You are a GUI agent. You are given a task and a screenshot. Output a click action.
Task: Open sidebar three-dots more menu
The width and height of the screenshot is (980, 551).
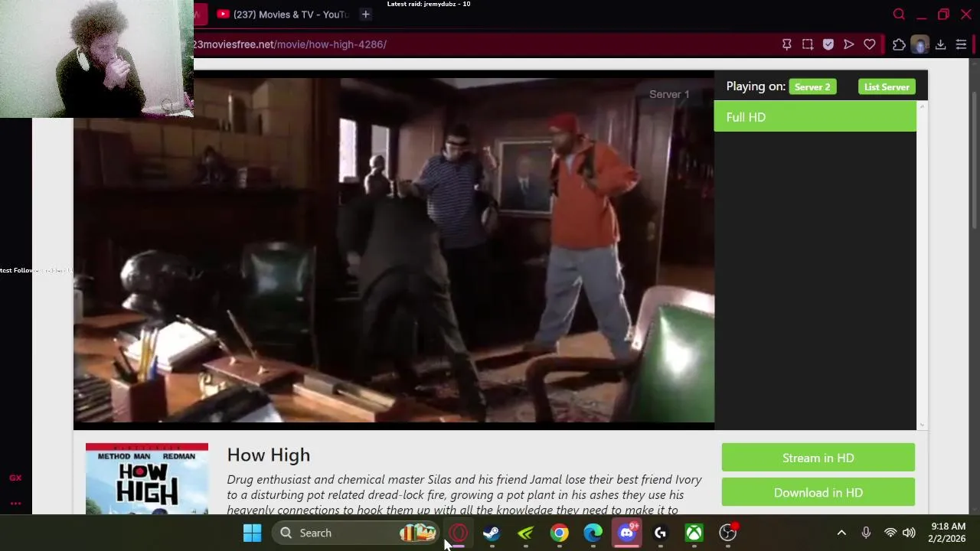tap(15, 504)
